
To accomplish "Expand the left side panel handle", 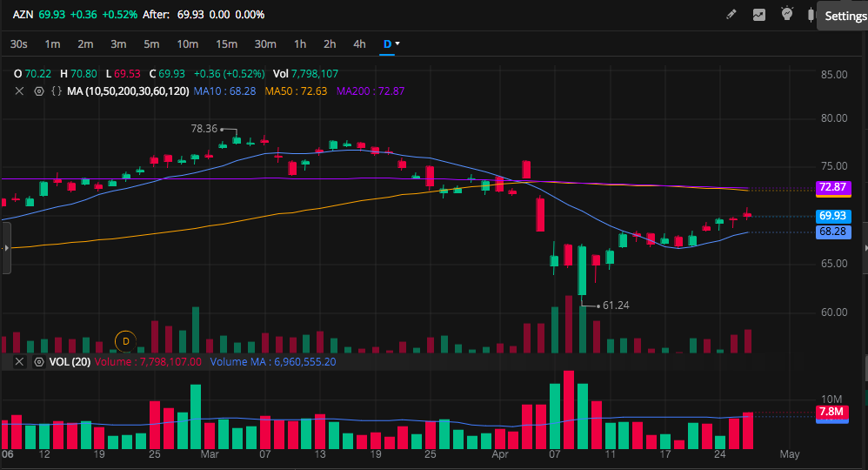I will pos(6,248).
